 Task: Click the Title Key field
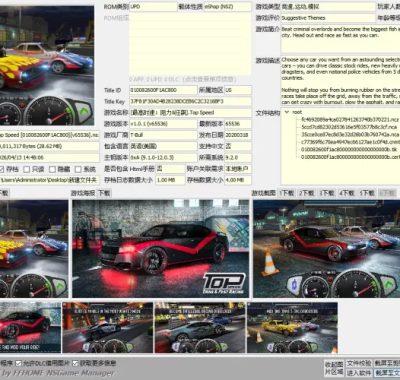[190, 101]
